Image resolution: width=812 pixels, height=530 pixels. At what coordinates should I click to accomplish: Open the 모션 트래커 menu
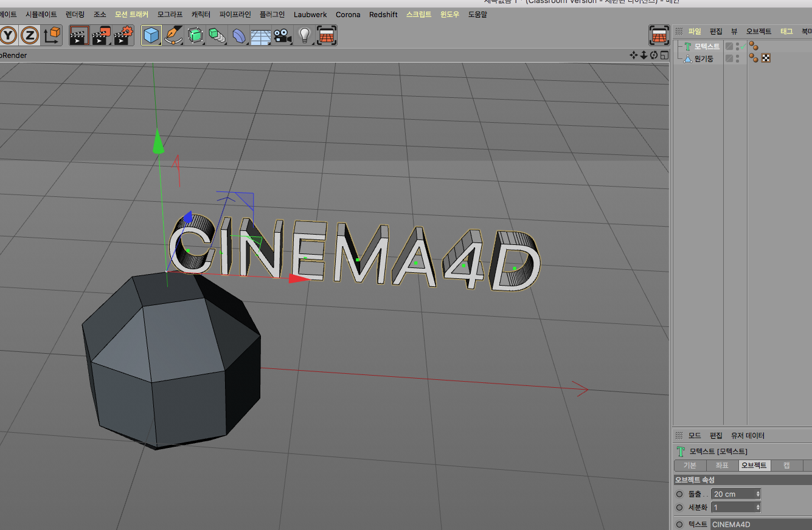[131, 15]
